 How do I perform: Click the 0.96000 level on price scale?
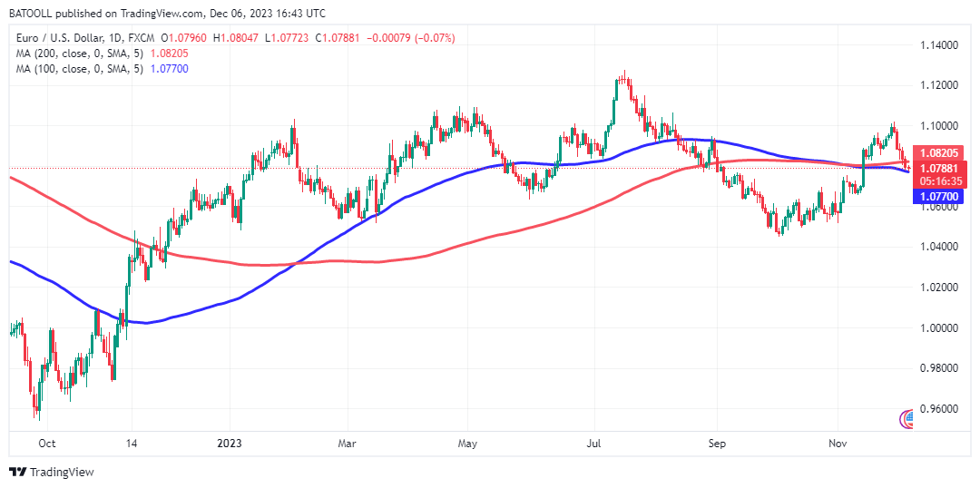pos(939,409)
